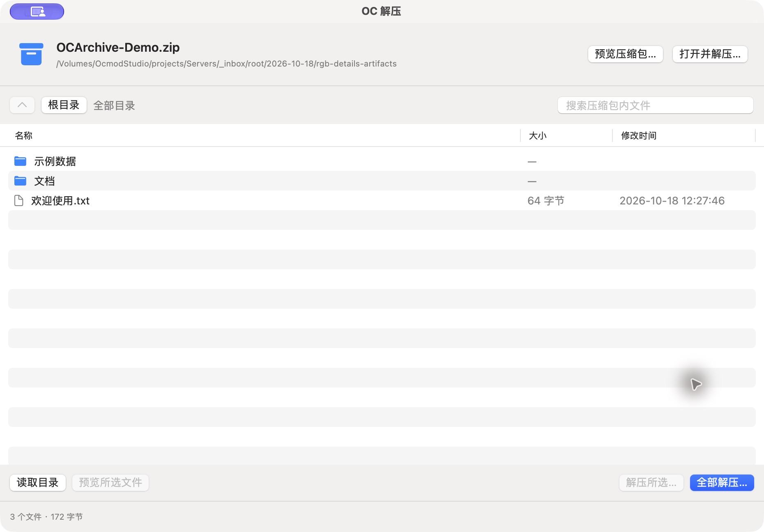Click the OCArchive-Demo.zip file title
Viewport: 764px width, 532px height.
(x=118, y=48)
